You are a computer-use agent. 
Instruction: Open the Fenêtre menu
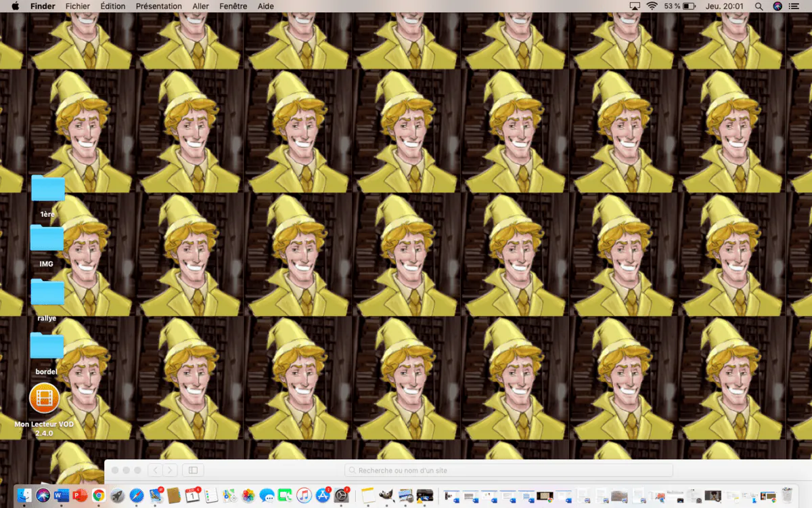coord(233,6)
